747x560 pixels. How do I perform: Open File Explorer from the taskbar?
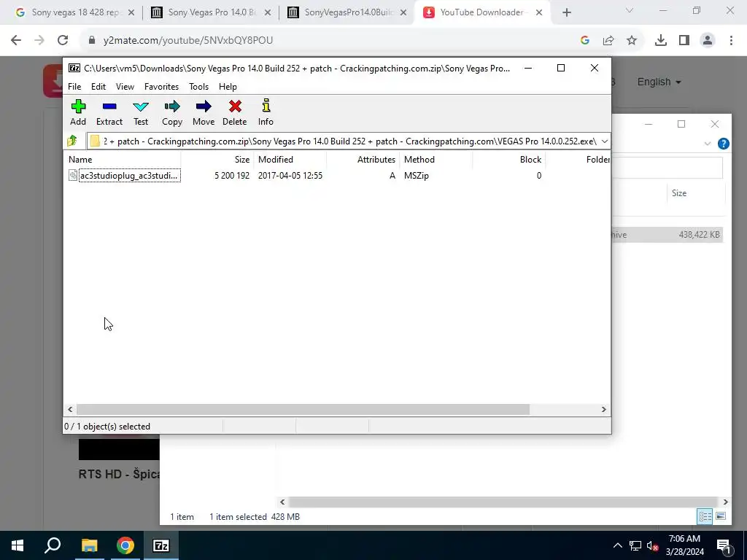tap(89, 545)
